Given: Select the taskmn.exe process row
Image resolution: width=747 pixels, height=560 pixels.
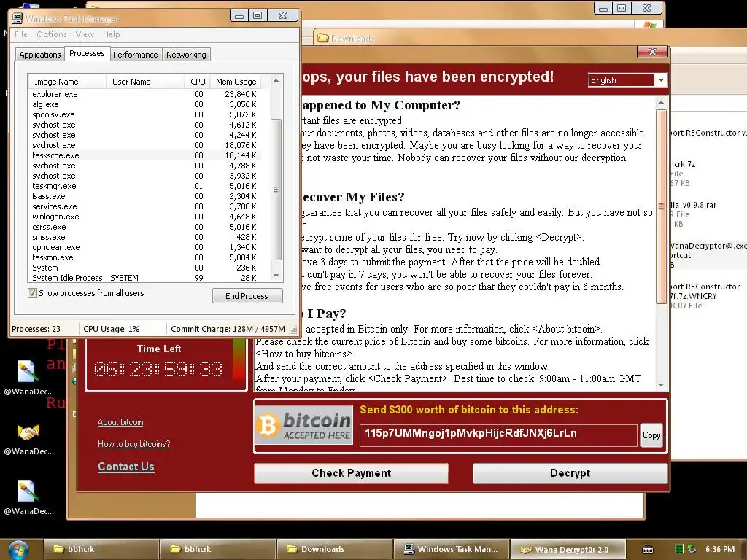Looking at the screenshot, I should (144, 257).
